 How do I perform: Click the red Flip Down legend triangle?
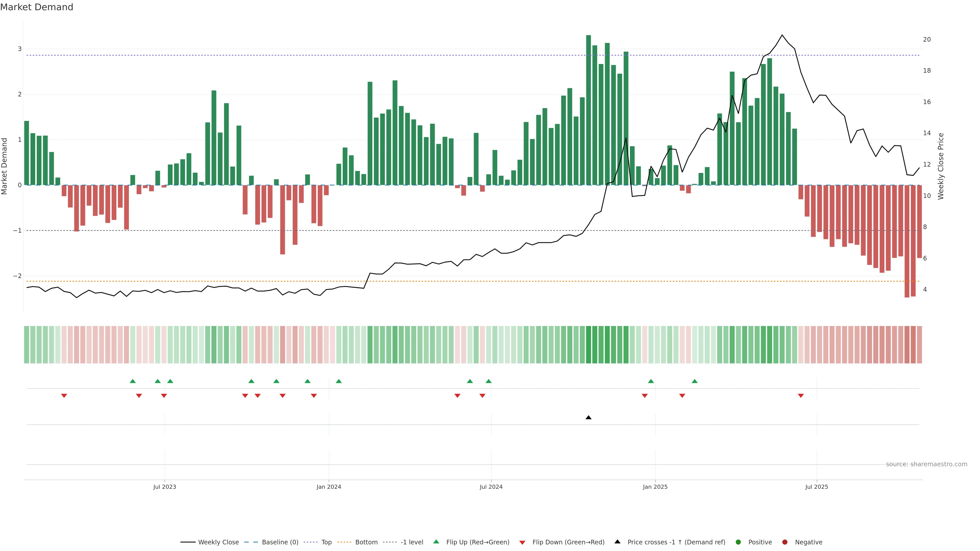[x=522, y=542]
